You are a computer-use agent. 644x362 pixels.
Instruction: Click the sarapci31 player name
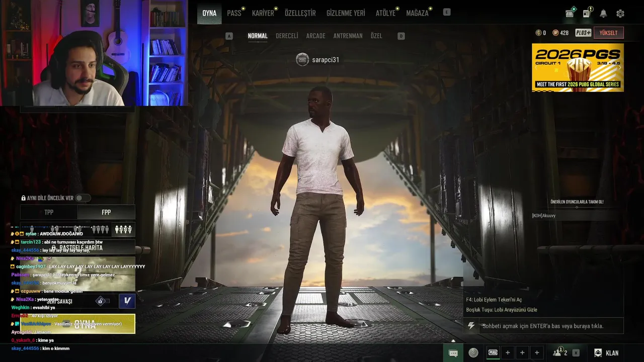coord(326,60)
